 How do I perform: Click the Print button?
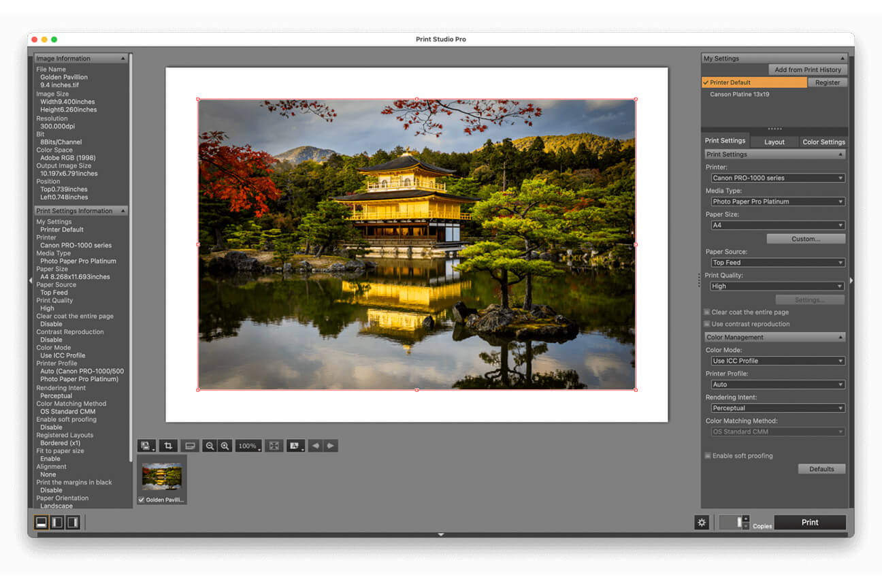pyautogui.click(x=810, y=522)
